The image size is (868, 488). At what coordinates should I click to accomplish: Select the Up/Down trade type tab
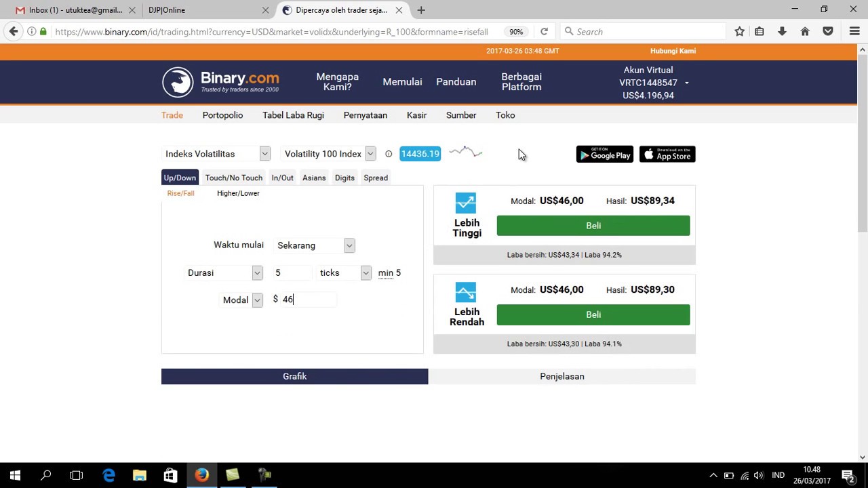pyautogui.click(x=180, y=178)
